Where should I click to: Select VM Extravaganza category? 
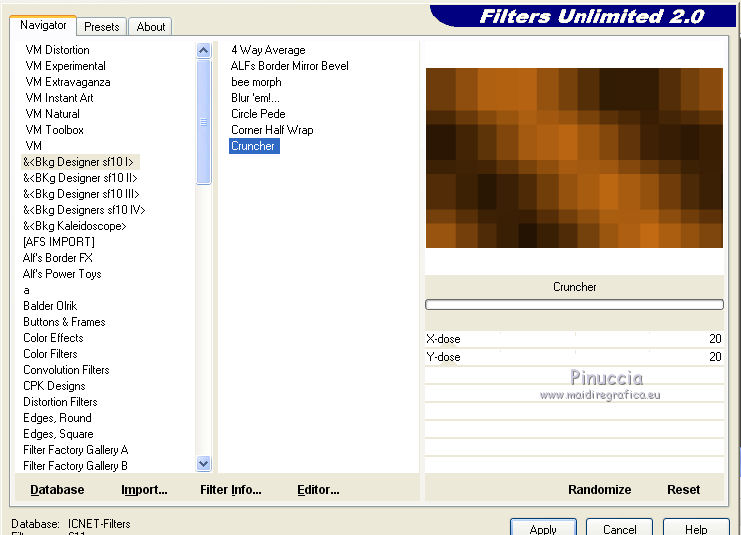(68, 82)
